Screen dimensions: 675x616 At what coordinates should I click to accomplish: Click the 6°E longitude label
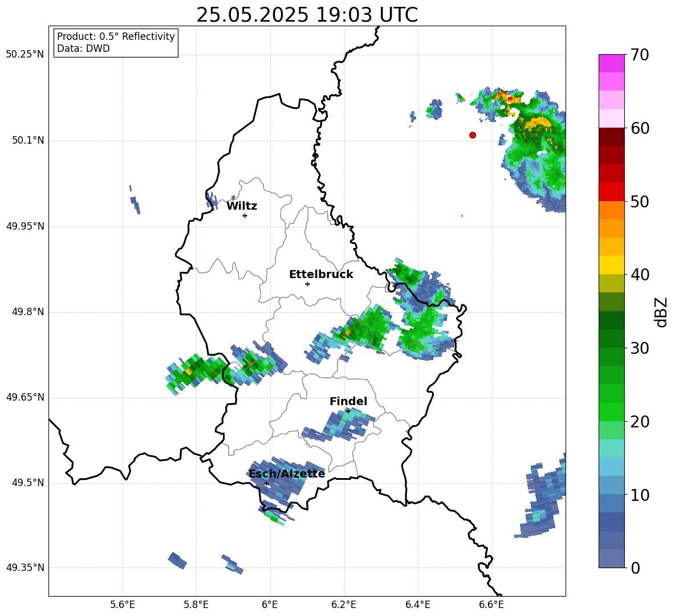pyautogui.click(x=270, y=605)
